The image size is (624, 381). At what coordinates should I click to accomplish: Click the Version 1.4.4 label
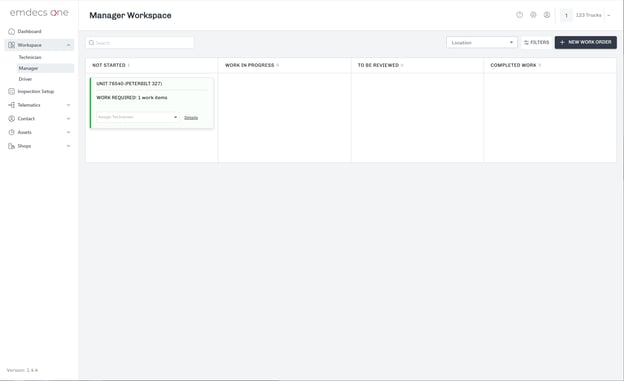[x=22, y=370]
